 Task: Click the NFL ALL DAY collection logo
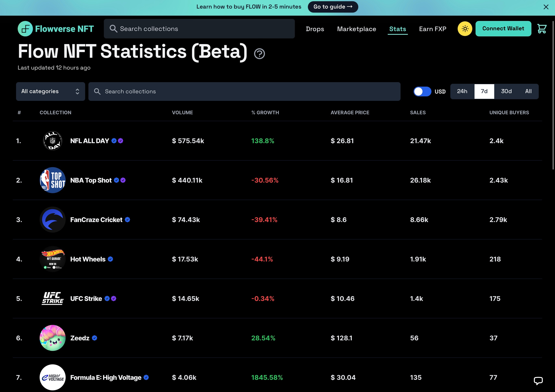click(x=52, y=141)
